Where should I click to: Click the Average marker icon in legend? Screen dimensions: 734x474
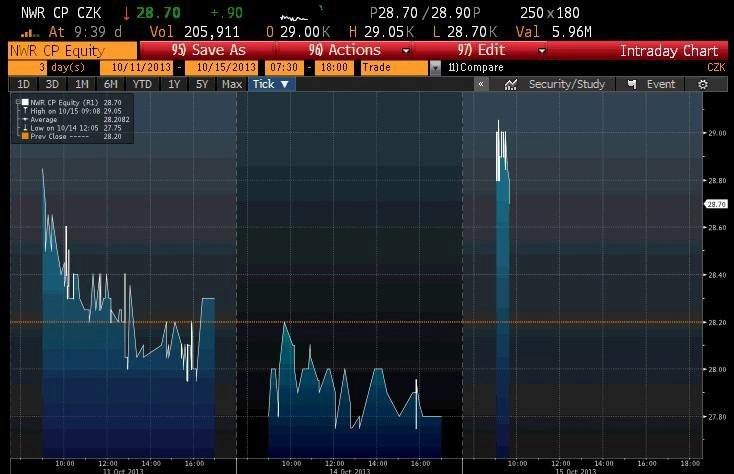click(25, 119)
